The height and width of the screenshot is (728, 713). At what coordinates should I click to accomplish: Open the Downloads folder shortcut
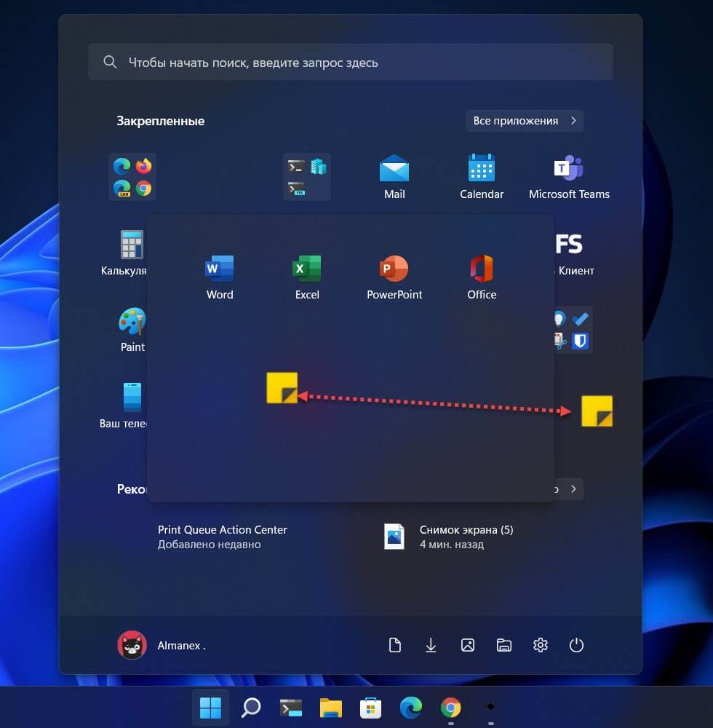coord(431,645)
